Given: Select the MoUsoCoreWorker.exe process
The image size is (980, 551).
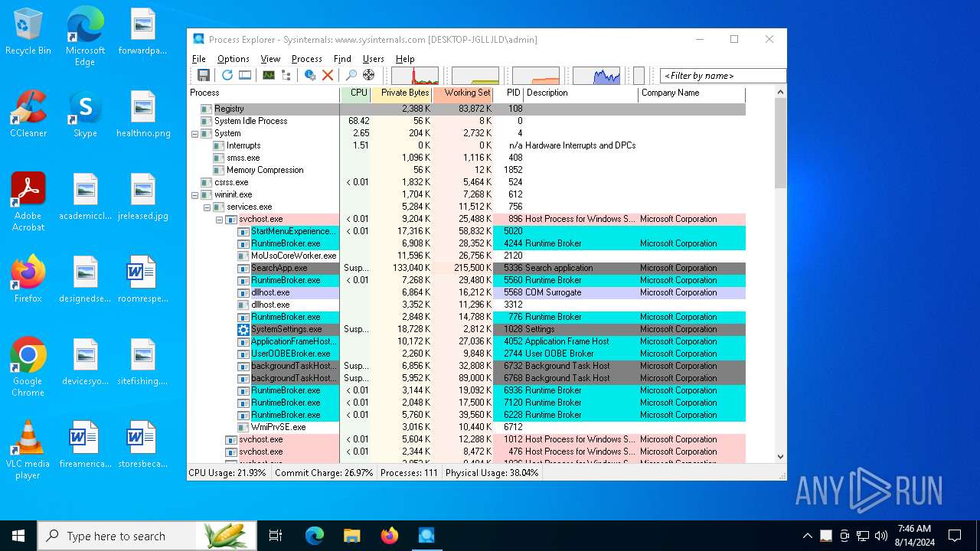Looking at the screenshot, I should 466,256.
